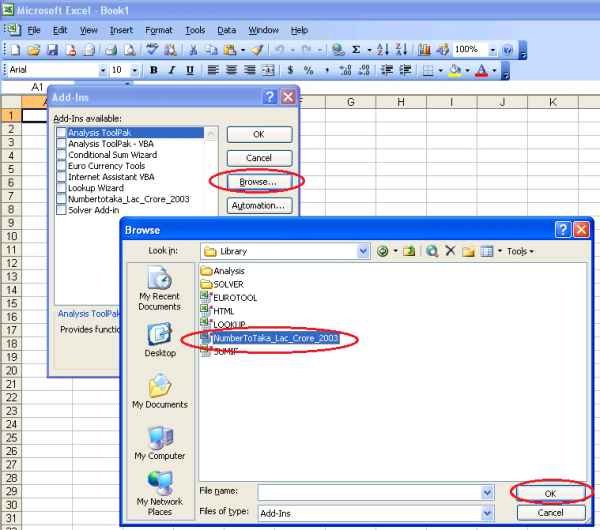Check the Analysis ToolPak add-in
Viewport: 600px width, 530px height.
[61, 132]
